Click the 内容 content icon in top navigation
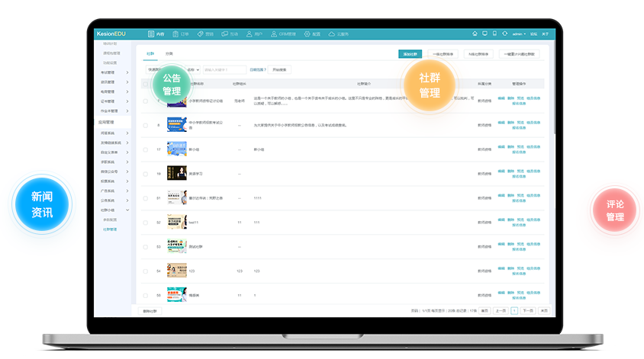The image size is (644, 359). 152,34
